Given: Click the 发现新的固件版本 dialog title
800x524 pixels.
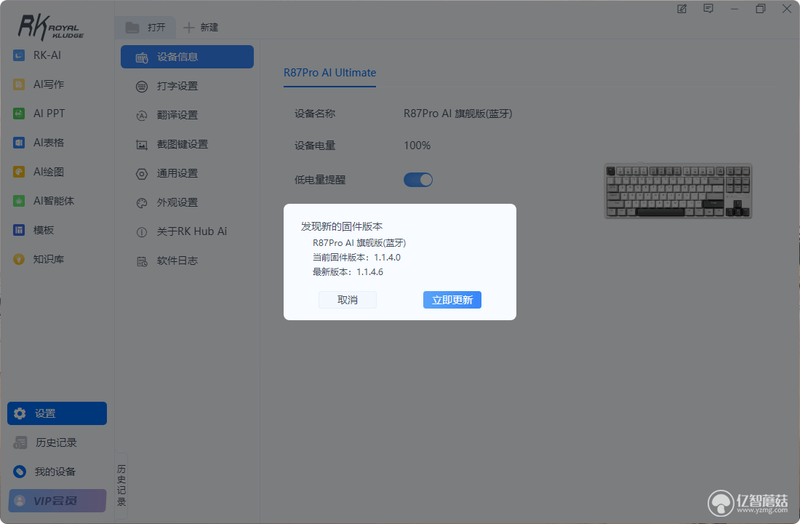Looking at the screenshot, I should [x=341, y=227].
